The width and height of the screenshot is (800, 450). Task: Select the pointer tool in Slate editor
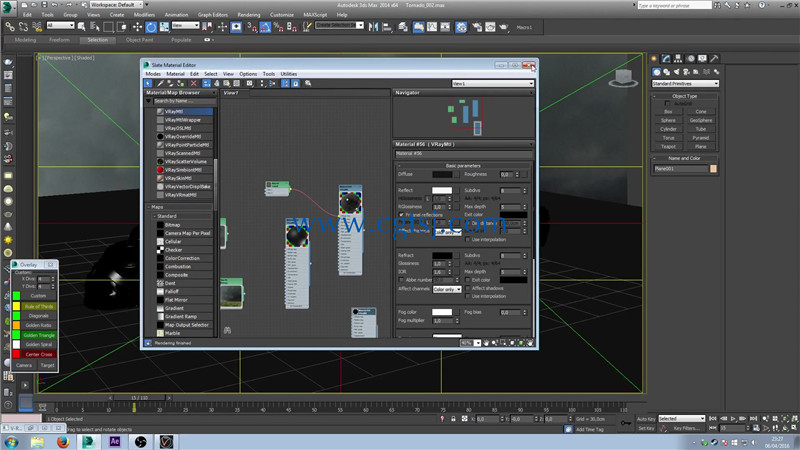(x=148, y=83)
